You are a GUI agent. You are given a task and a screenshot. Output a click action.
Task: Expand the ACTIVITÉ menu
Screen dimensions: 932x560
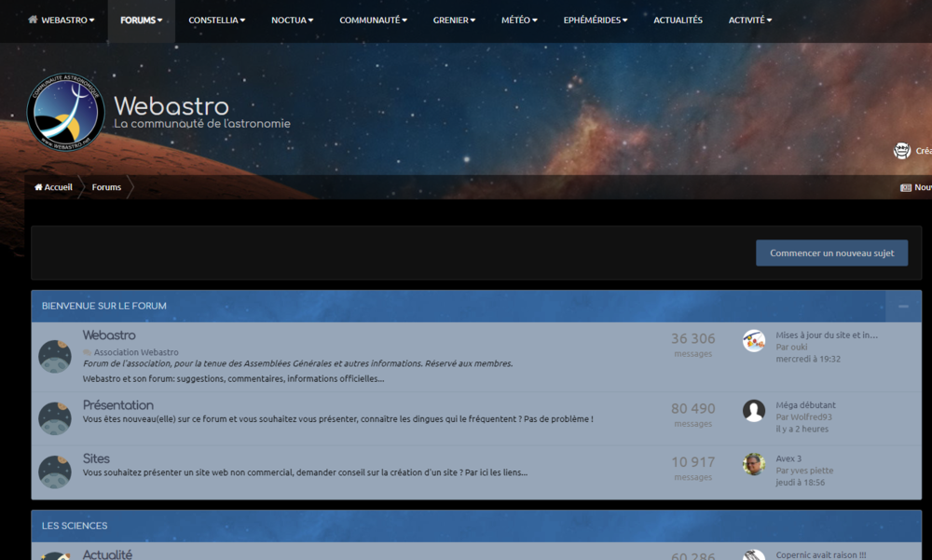pos(750,20)
